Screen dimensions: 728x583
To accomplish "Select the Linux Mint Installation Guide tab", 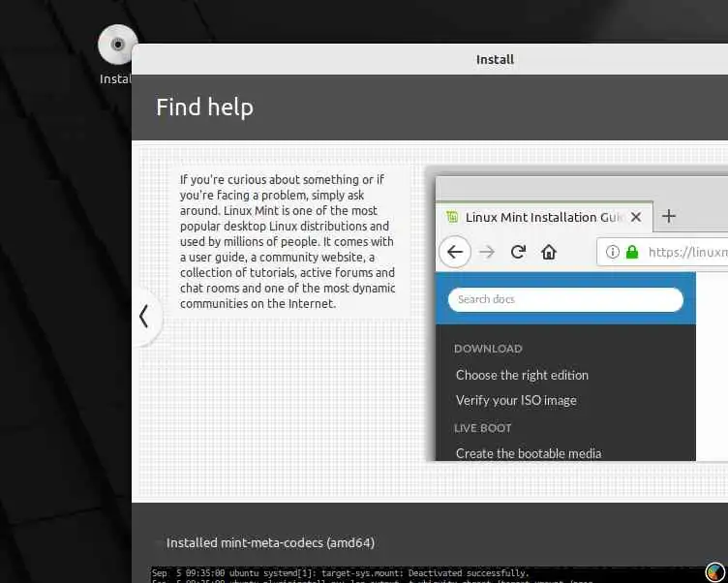I will coord(543,217).
